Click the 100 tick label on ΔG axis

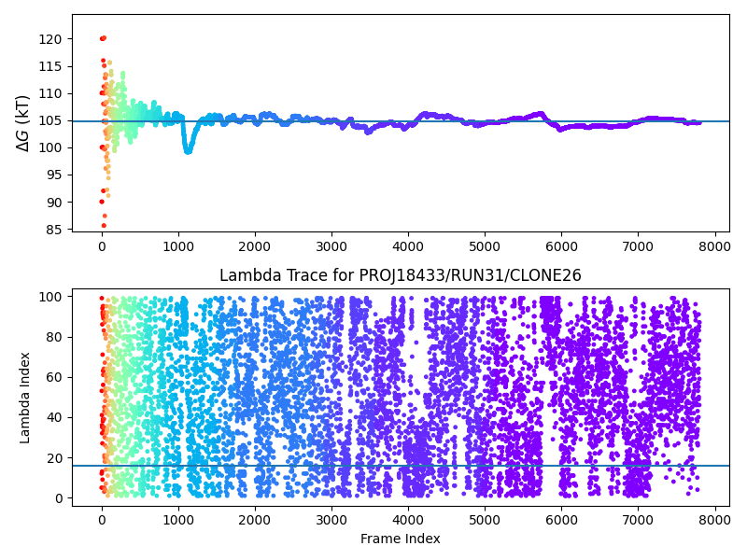[50, 147]
